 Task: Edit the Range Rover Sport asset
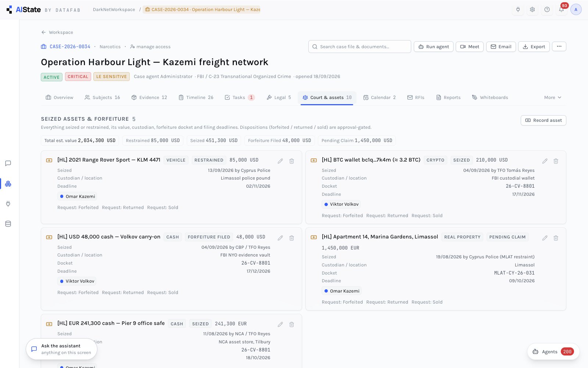(280, 161)
